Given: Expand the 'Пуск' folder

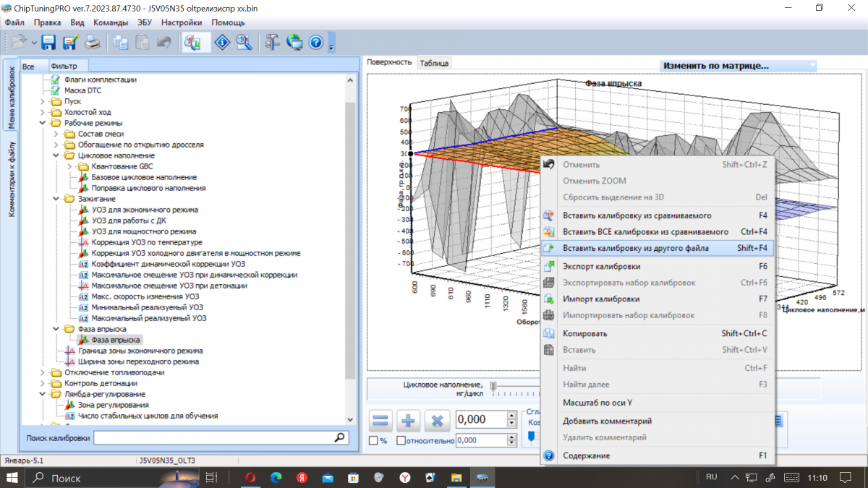Looking at the screenshot, I should pyautogui.click(x=44, y=102).
